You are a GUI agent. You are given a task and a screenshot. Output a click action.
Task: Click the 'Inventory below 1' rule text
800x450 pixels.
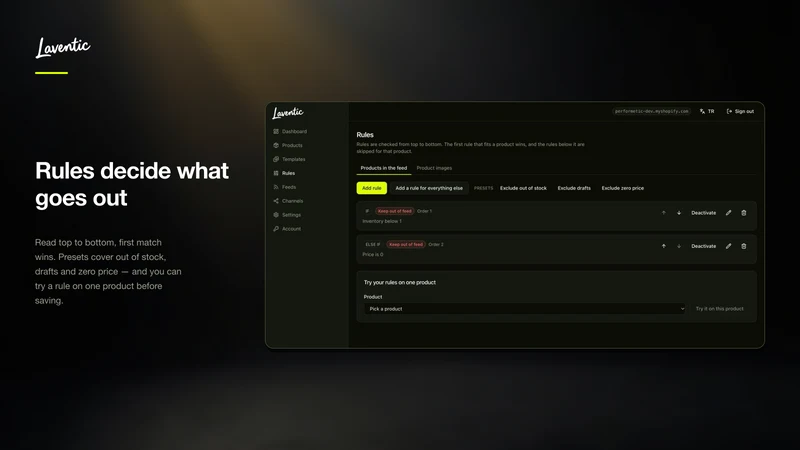(382, 221)
